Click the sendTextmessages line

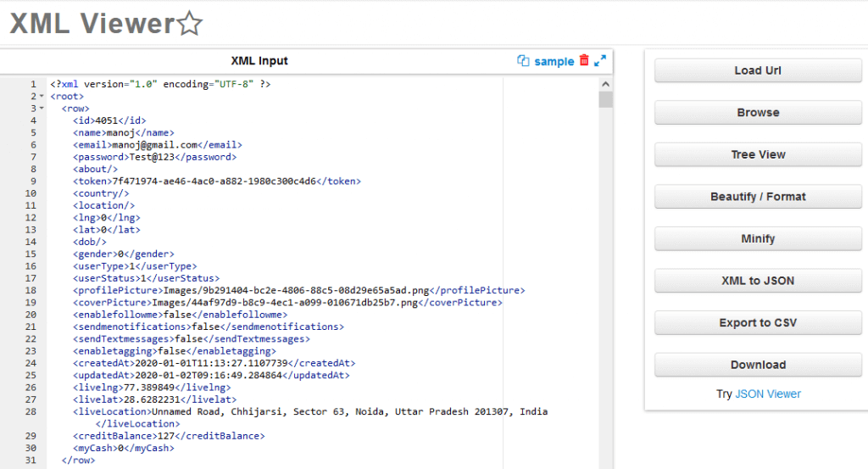(x=192, y=339)
